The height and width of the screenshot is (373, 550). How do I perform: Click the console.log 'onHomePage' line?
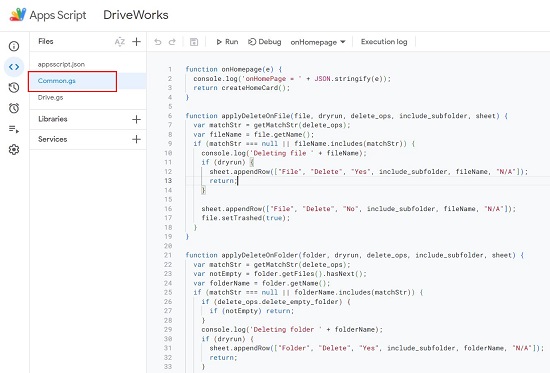point(292,79)
